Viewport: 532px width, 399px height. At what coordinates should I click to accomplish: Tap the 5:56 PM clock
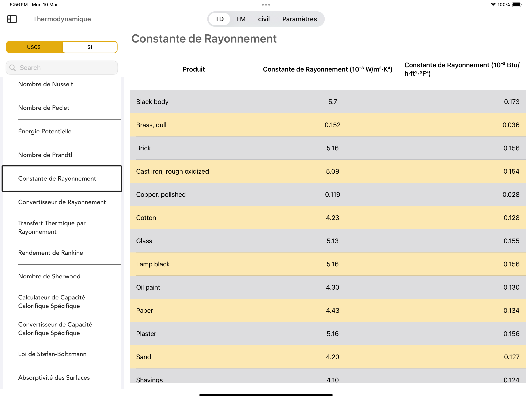pyautogui.click(x=19, y=5)
